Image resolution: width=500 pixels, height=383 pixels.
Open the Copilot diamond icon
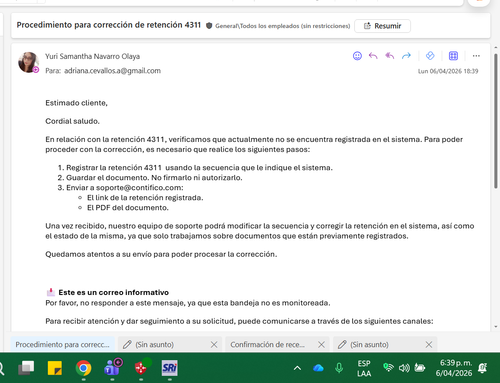click(x=430, y=56)
